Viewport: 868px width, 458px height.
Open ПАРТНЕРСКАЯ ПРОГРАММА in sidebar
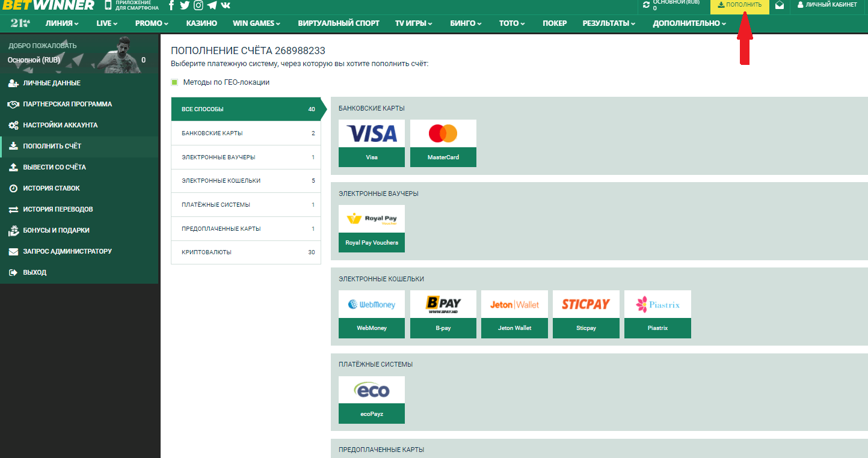point(79,105)
